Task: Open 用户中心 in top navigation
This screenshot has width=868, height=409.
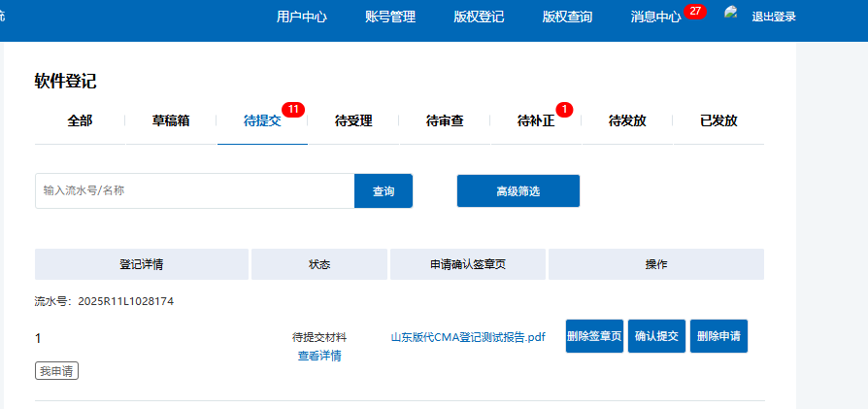Action: point(301,17)
